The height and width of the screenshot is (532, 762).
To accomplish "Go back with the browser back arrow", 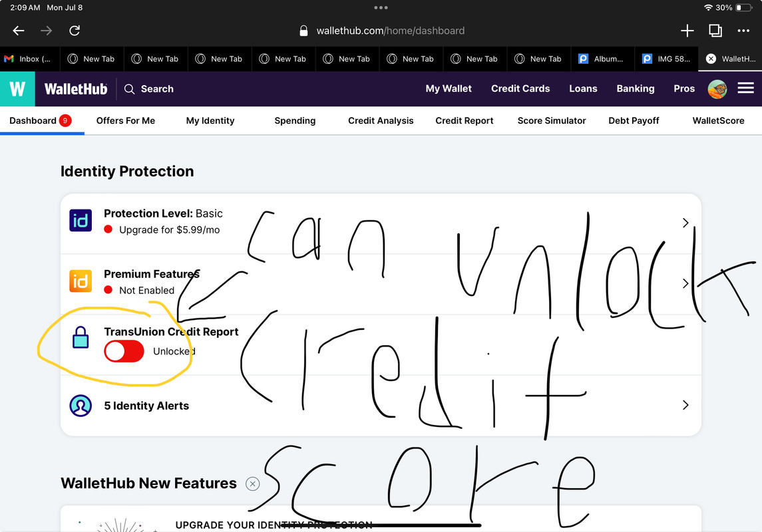I will pyautogui.click(x=19, y=31).
